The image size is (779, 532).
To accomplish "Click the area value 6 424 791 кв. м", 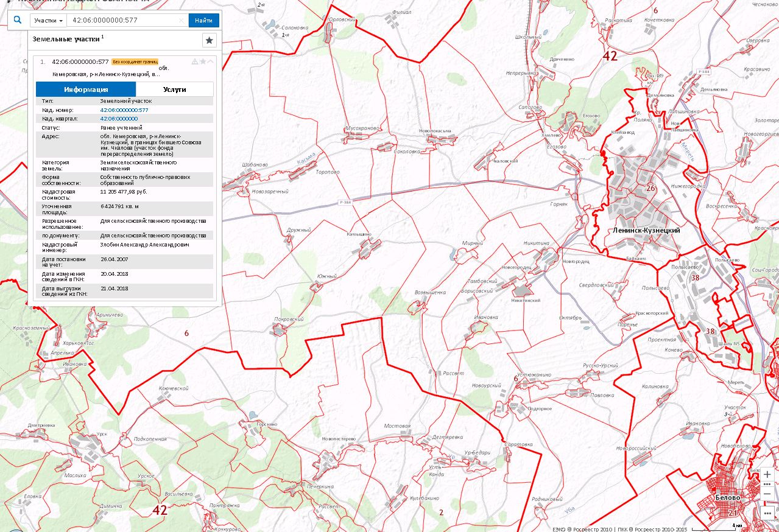I will coord(119,206).
